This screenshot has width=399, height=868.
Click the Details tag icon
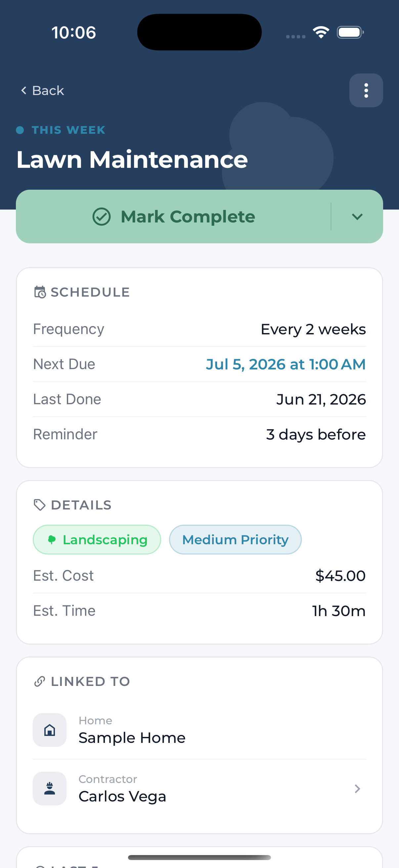pos(40,505)
